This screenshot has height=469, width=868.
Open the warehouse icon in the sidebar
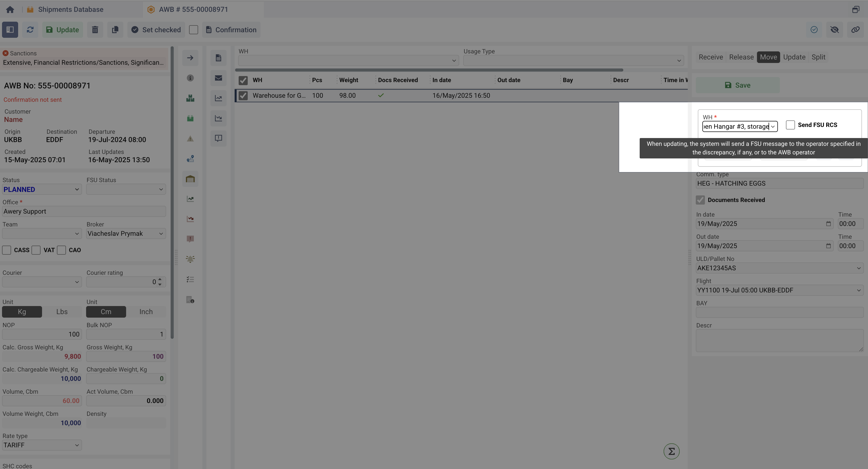[190, 179]
